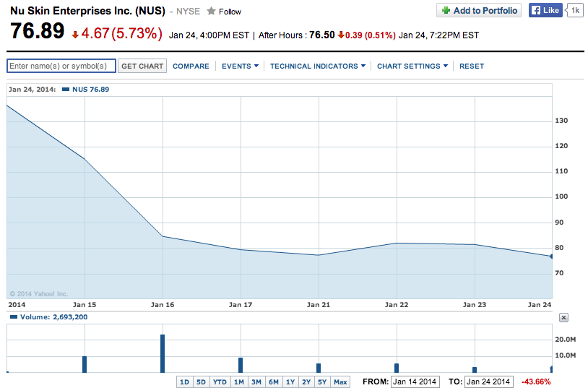Click the Jan 15 volume bar
This screenshot has height=388, width=588.
click(85, 364)
